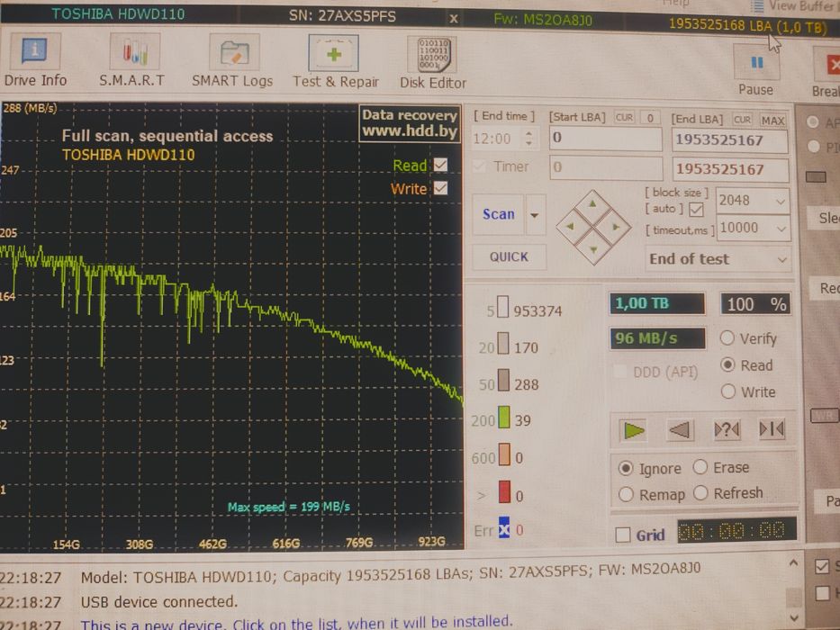
Task: Click the up arrow in diamond navigator
Action: pyautogui.click(x=593, y=204)
